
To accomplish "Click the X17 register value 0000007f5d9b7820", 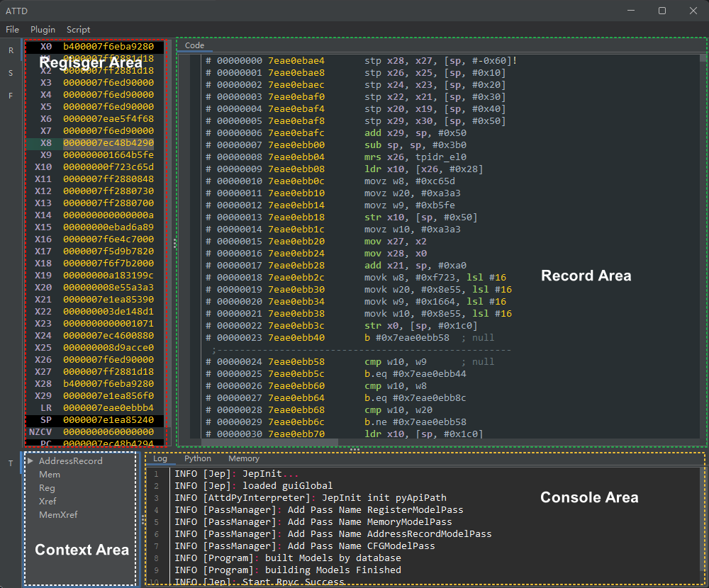I will (108, 251).
